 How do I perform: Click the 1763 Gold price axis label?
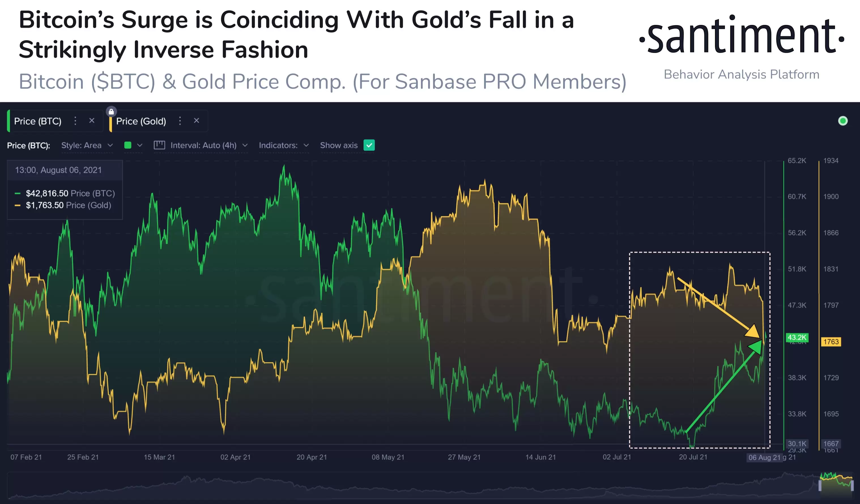coord(831,342)
